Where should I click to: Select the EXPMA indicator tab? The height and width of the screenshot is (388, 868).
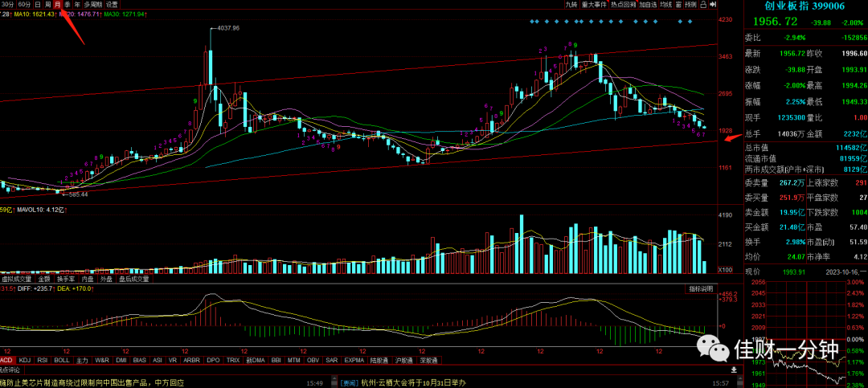pyautogui.click(x=354, y=361)
